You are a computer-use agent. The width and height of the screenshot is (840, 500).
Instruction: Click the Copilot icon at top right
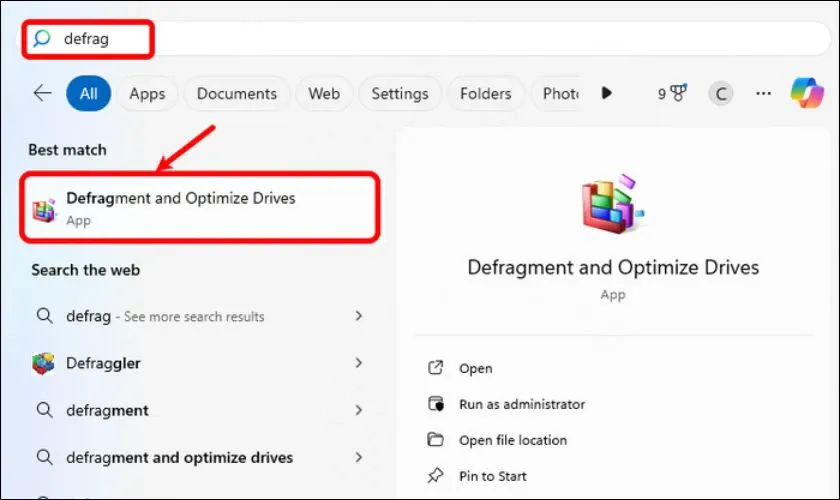coord(806,93)
